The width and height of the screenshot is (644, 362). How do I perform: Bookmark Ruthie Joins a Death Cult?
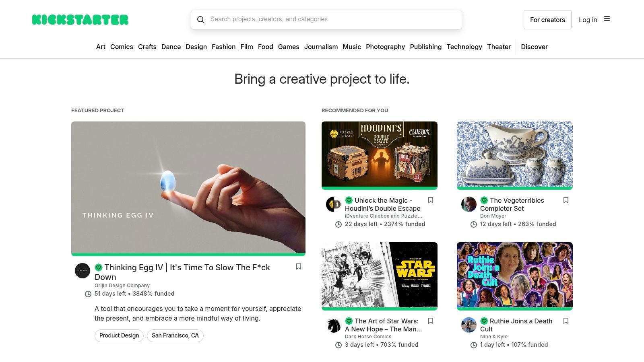coord(566,321)
